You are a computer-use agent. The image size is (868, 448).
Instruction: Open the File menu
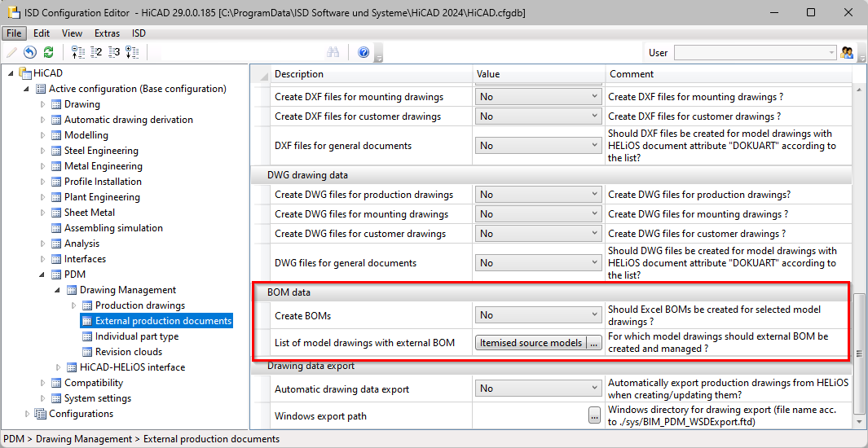(15, 33)
